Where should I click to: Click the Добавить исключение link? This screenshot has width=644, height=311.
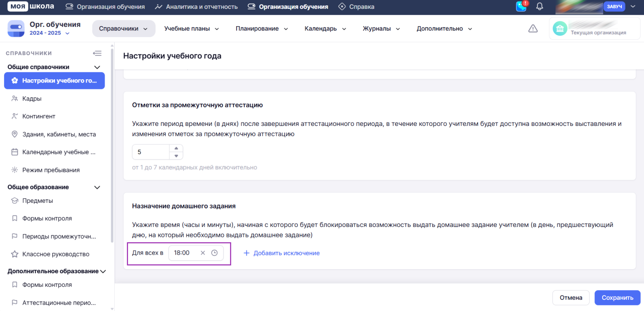pyautogui.click(x=282, y=253)
